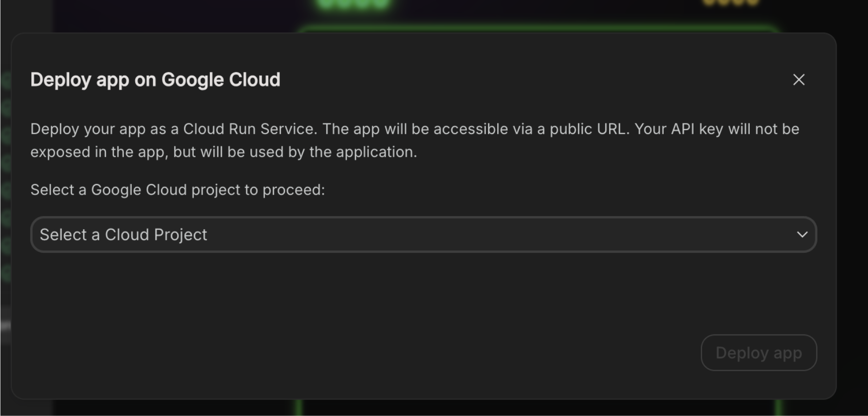868x416 pixels.
Task: Click the gray handle on the left edge
Action: [x=5, y=326]
